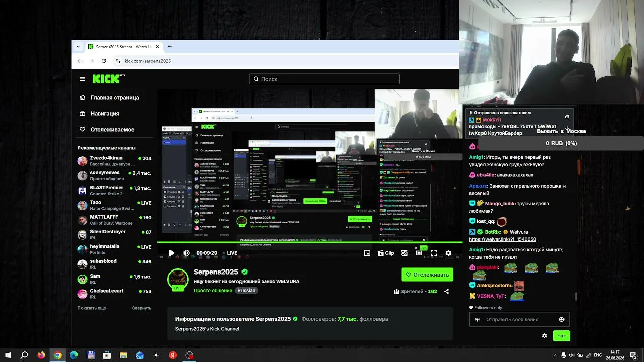Expand list with Показать еще
The width and height of the screenshot is (644, 362).
[92, 308]
